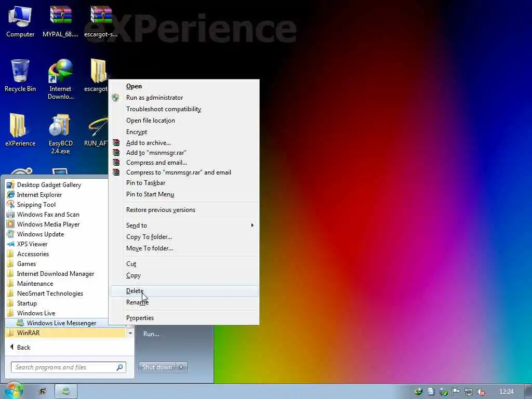
Task: Open Snipping Tool from the Start menu
Action: point(36,205)
